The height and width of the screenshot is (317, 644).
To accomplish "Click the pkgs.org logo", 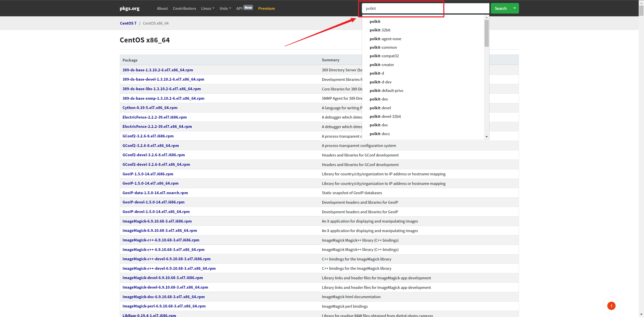I will (x=129, y=8).
